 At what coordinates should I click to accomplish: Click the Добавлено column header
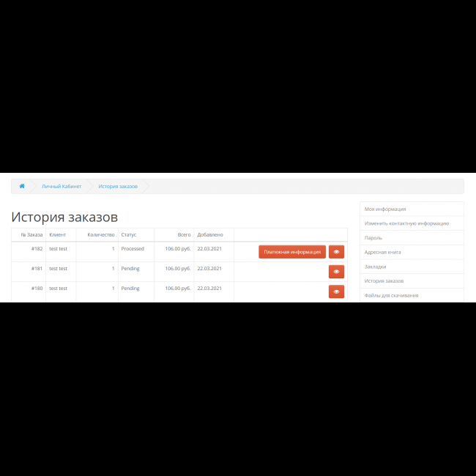[x=210, y=235]
